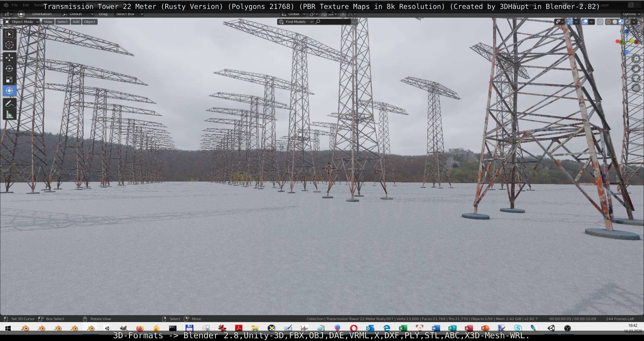Open Opera browser from the taskbar
Viewport: 644px width, 341px height.
click(354, 328)
